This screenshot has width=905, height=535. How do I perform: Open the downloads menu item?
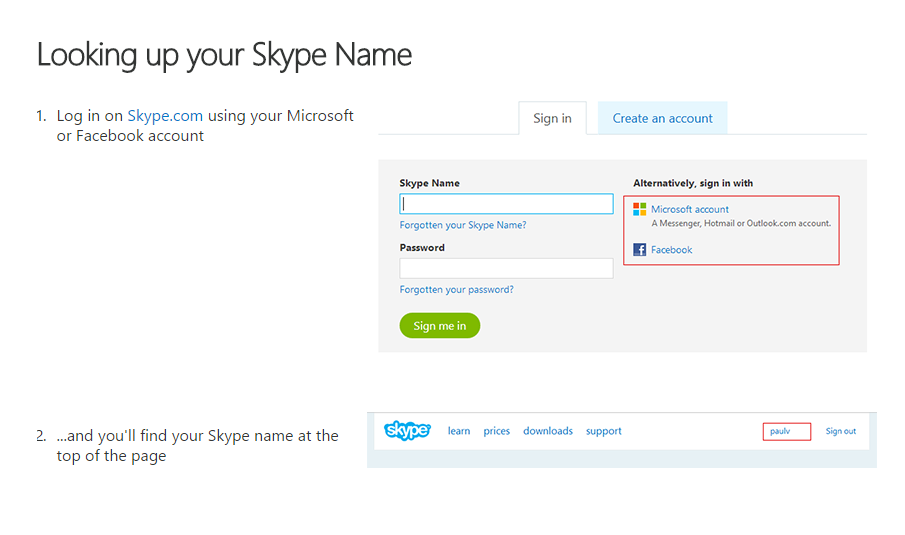(x=548, y=431)
